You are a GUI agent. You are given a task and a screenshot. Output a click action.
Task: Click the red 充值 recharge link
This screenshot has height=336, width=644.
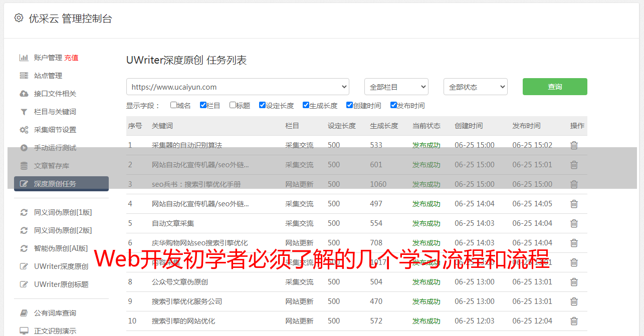pyautogui.click(x=71, y=58)
